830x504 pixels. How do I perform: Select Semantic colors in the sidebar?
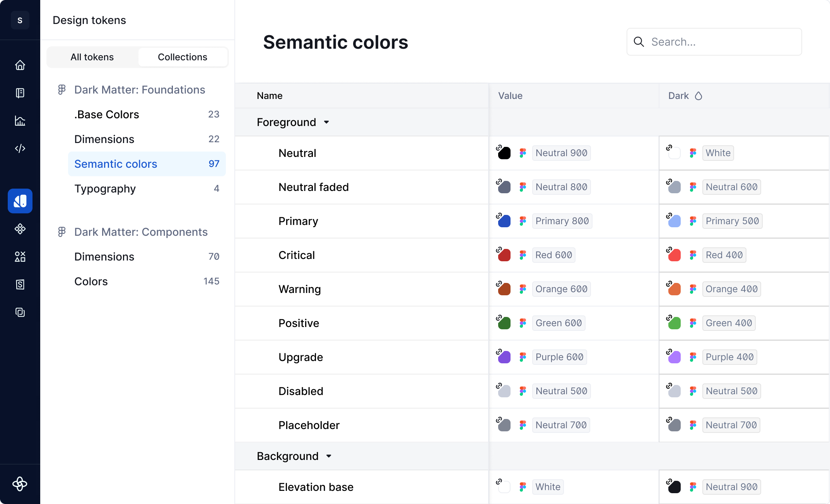point(115,164)
